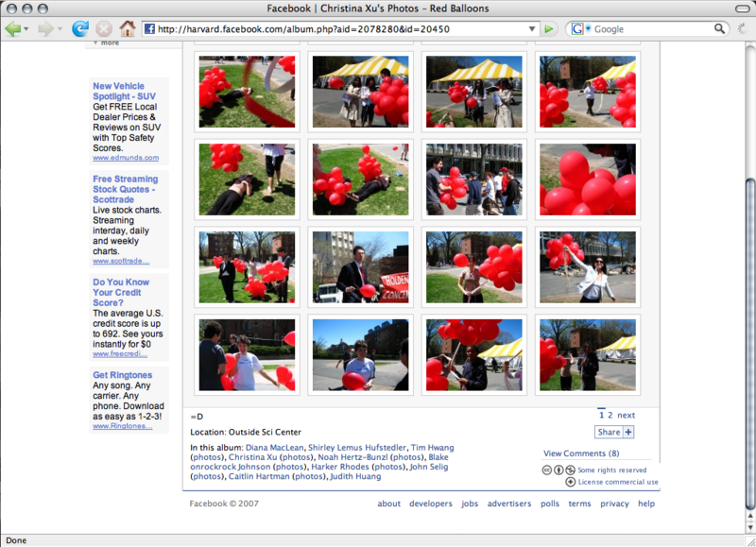The width and height of the screenshot is (756, 547).
Task: Click the green Go arrow beside the URL
Action: (x=549, y=29)
